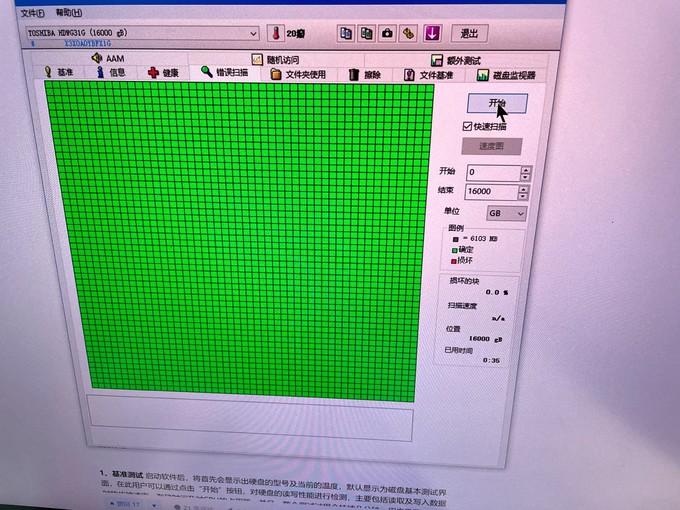Click the camera save screenshot icon

click(387, 33)
